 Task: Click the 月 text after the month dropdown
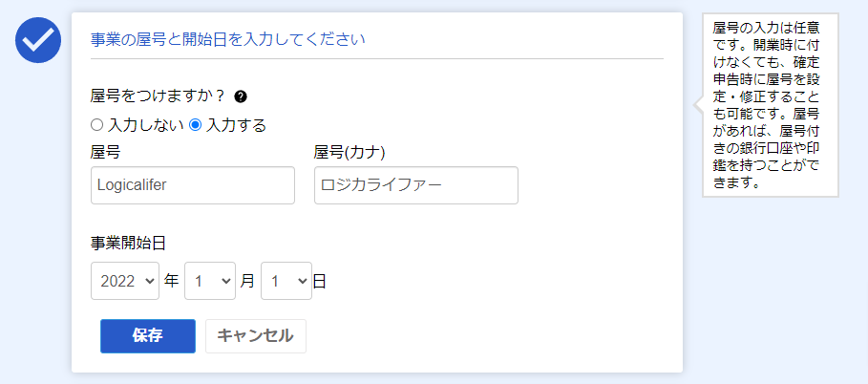(247, 281)
